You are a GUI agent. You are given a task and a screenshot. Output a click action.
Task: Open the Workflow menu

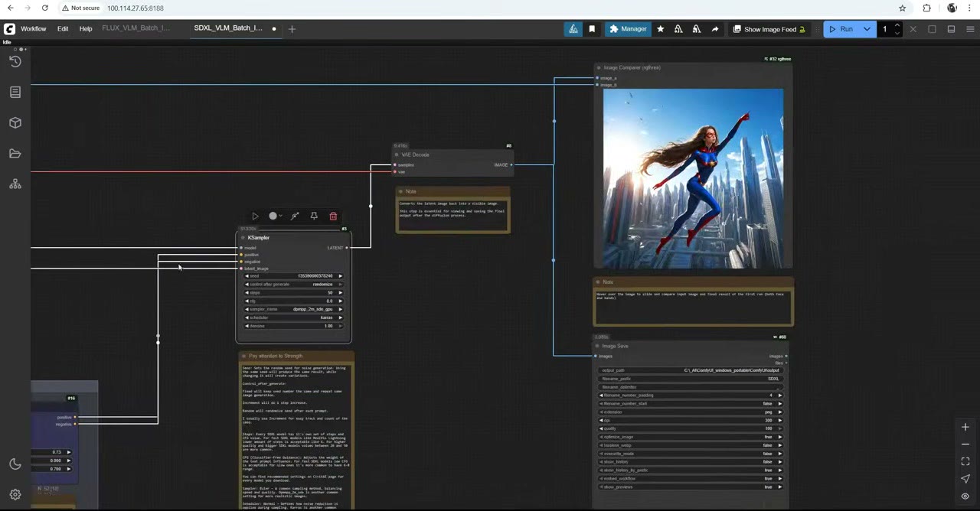(x=33, y=29)
